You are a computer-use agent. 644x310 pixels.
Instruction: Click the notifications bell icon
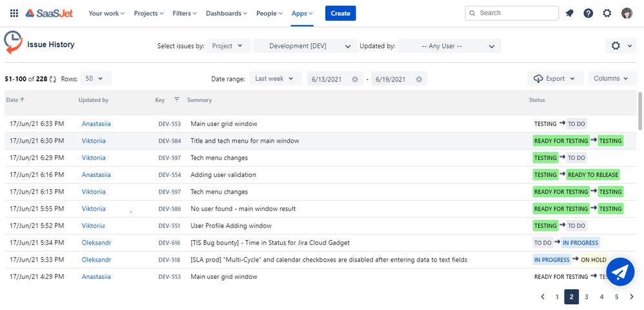[569, 13]
